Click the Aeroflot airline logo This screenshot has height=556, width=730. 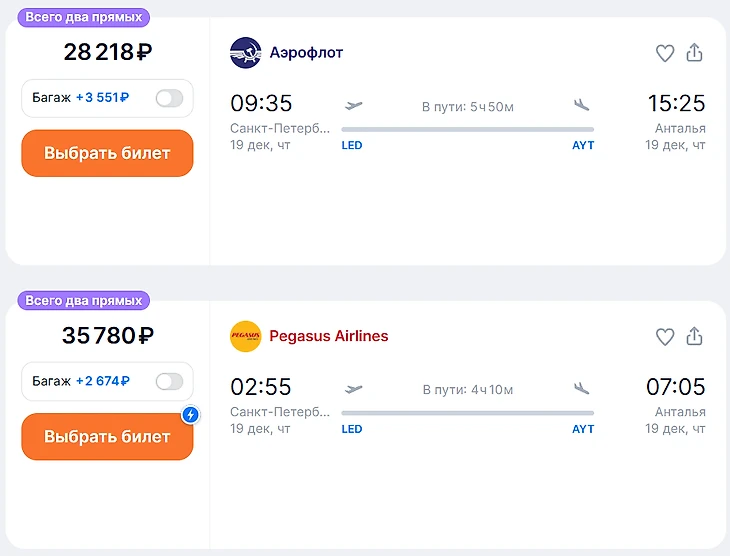[x=245, y=53]
